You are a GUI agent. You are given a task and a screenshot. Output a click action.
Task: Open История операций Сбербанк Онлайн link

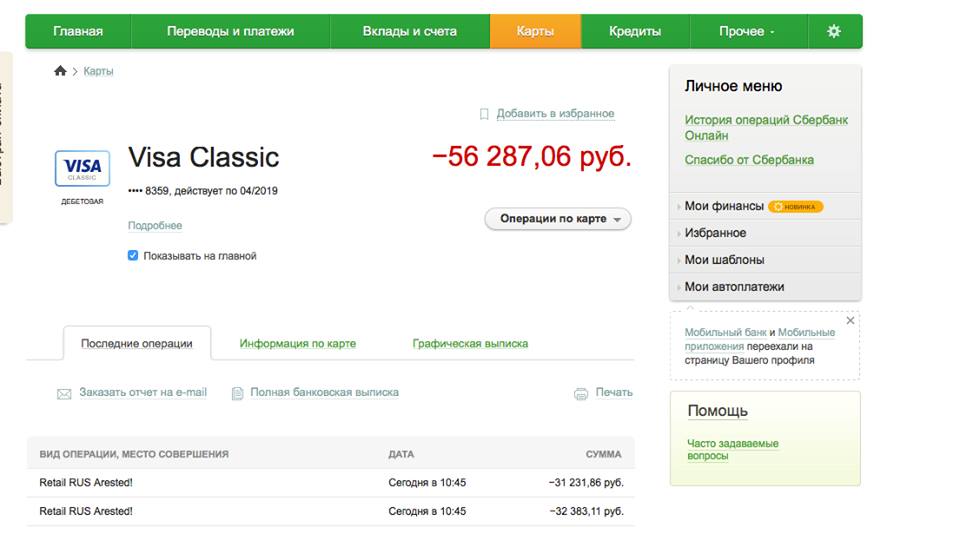point(766,127)
